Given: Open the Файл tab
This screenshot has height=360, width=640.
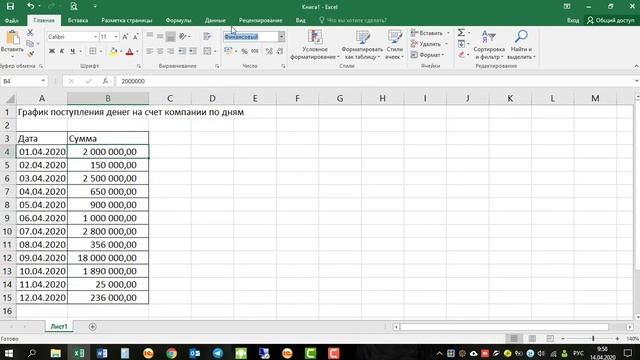Looking at the screenshot, I should [12, 20].
